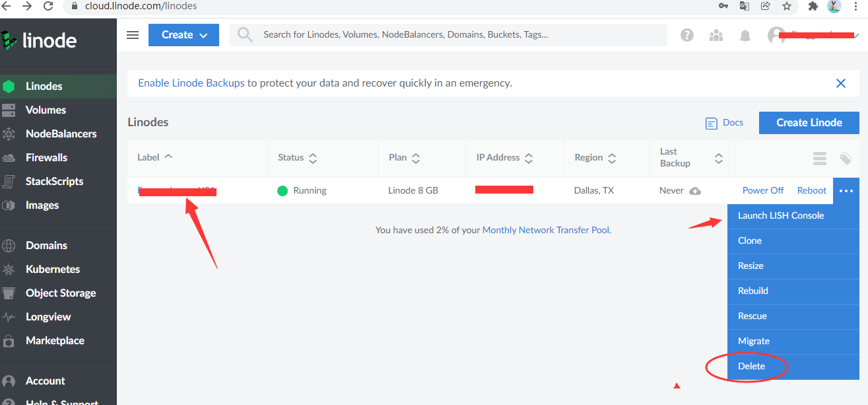Screen dimensions: 868x405
Task: Click the Linode logo in sidebar
Action: (x=39, y=40)
